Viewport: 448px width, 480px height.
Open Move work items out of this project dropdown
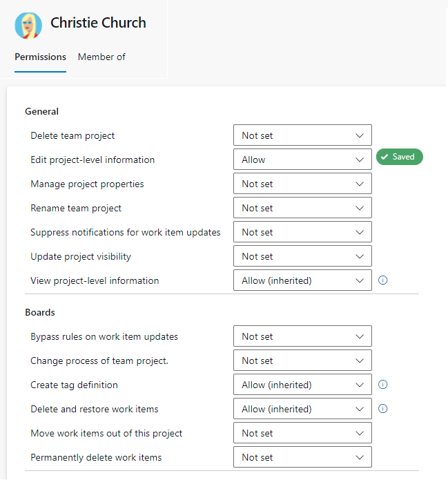click(302, 433)
